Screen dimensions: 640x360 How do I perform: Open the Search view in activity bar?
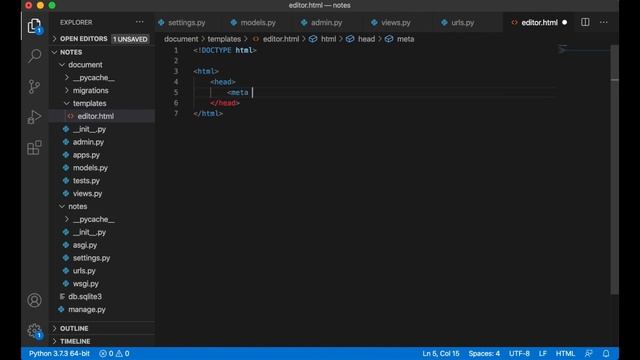(34, 56)
